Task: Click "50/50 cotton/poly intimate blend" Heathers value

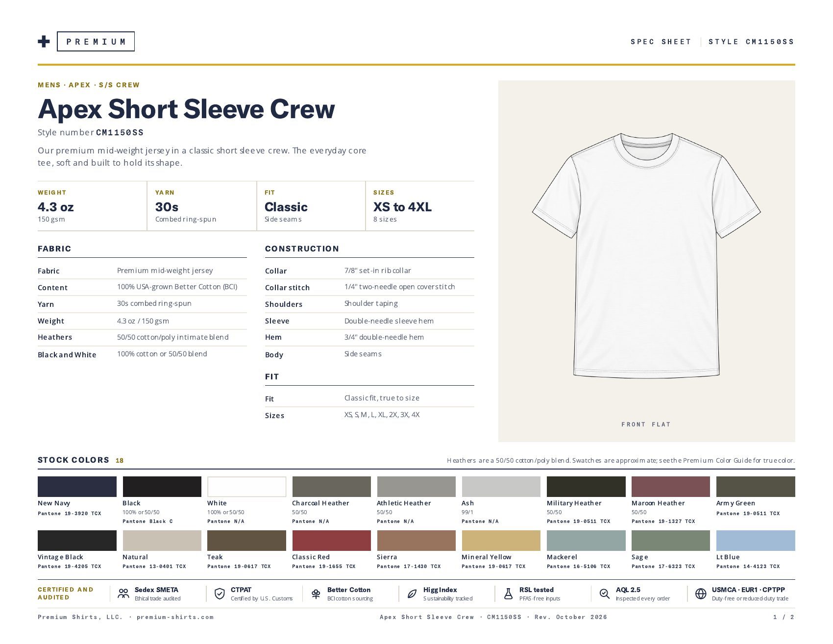Action: pyautogui.click(x=173, y=337)
